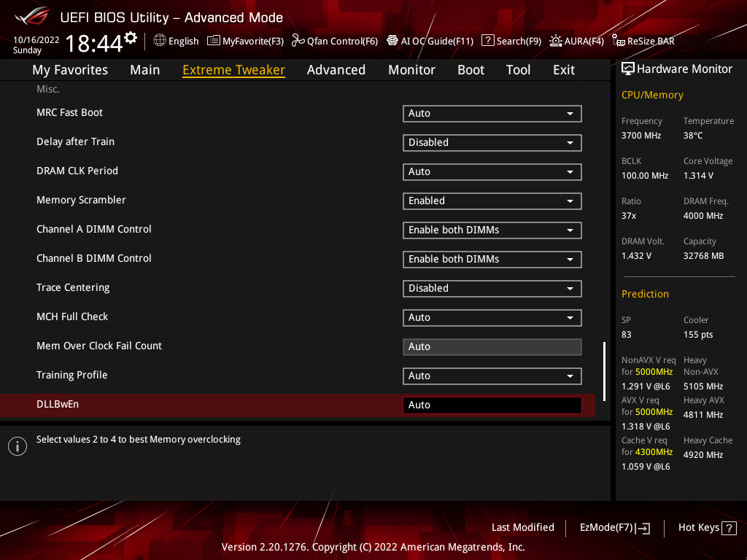747x560 pixels.
Task: Click the MyFavorite(F3) label
Action: click(x=253, y=41)
